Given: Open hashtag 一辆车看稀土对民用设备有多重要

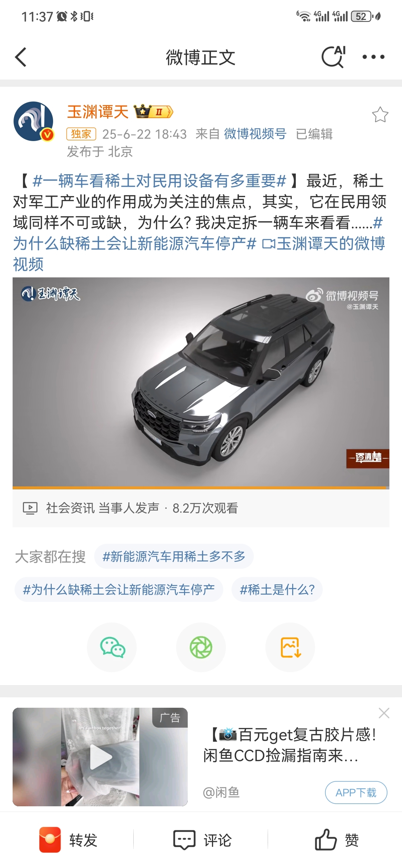Looking at the screenshot, I should coord(160,181).
